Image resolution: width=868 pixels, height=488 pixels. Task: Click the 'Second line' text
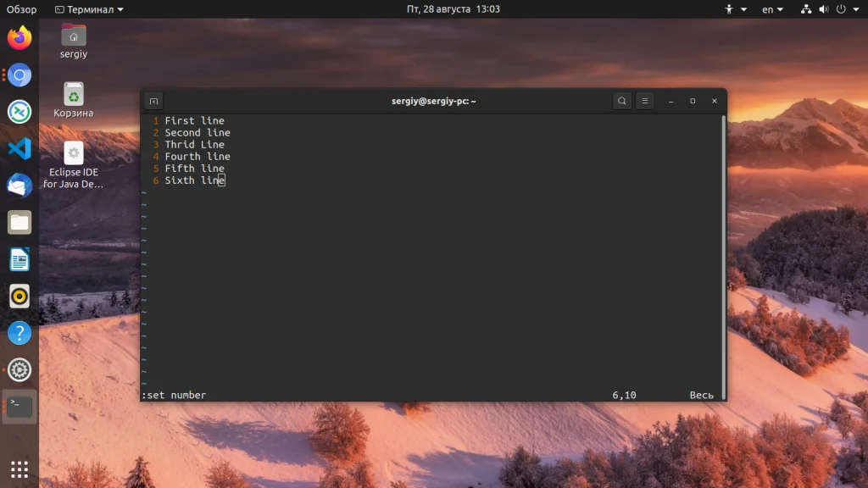click(198, 133)
